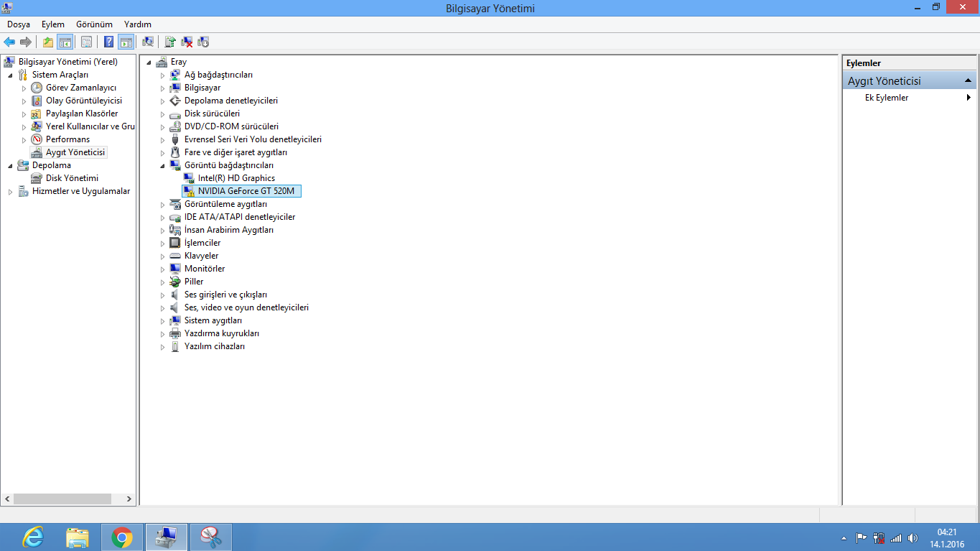
Task: Click left pane horizontal scrollbar left arrow
Action: coord(7,499)
